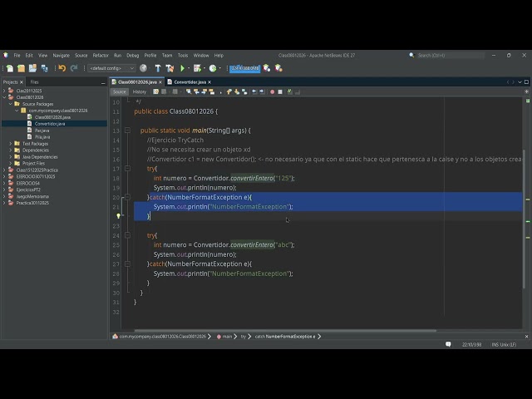Click the last icon in main toolbar

[x=278, y=68]
